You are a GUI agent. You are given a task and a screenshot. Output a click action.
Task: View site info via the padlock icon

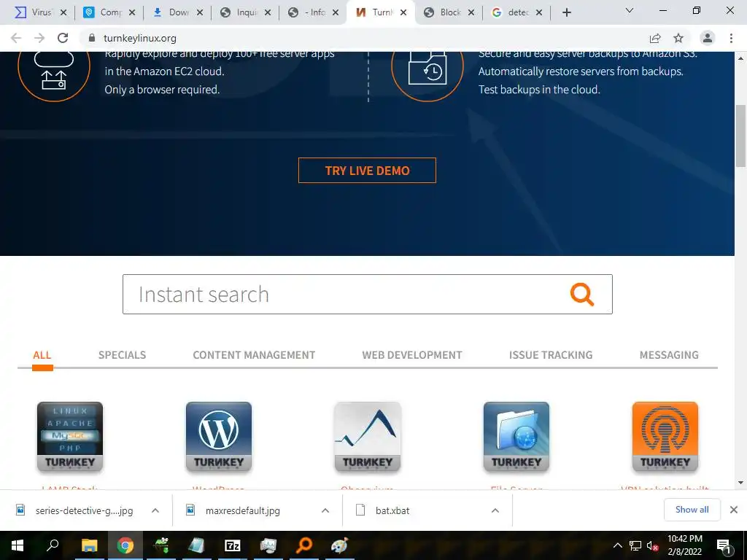pyautogui.click(x=92, y=38)
